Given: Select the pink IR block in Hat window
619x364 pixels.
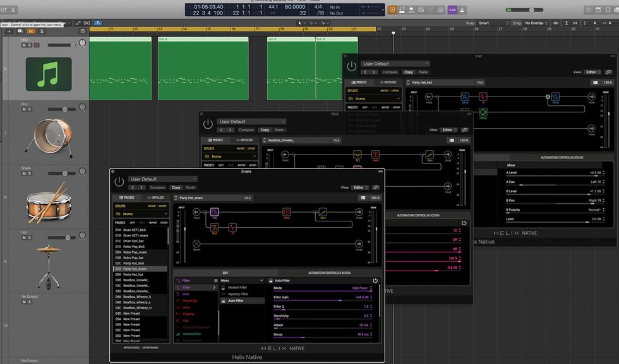Looking at the screenshot, I should [x=483, y=97].
